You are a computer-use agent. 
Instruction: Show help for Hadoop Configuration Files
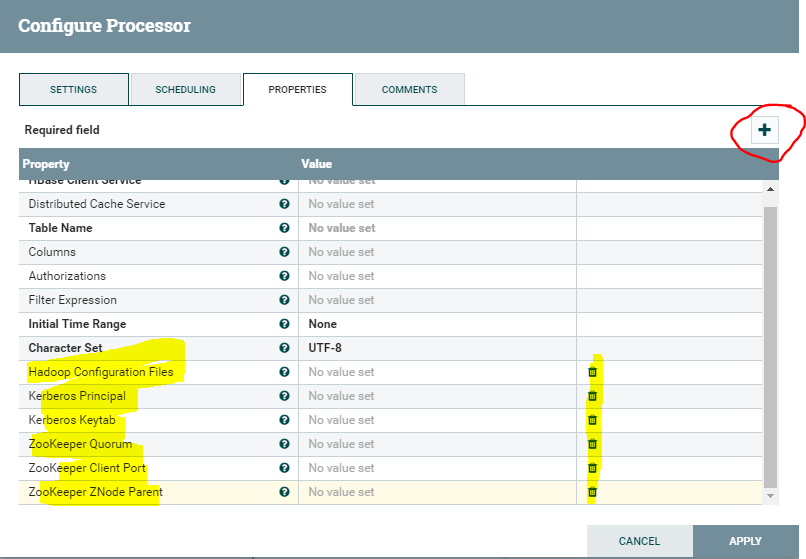[x=284, y=372]
